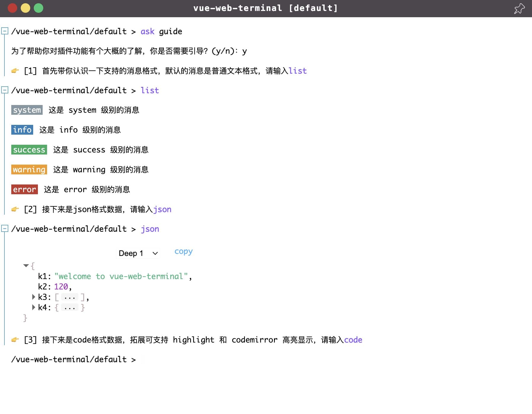Click the entered 'list' command text
Viewport: 532px width, 414px height.
click(150, 90)
